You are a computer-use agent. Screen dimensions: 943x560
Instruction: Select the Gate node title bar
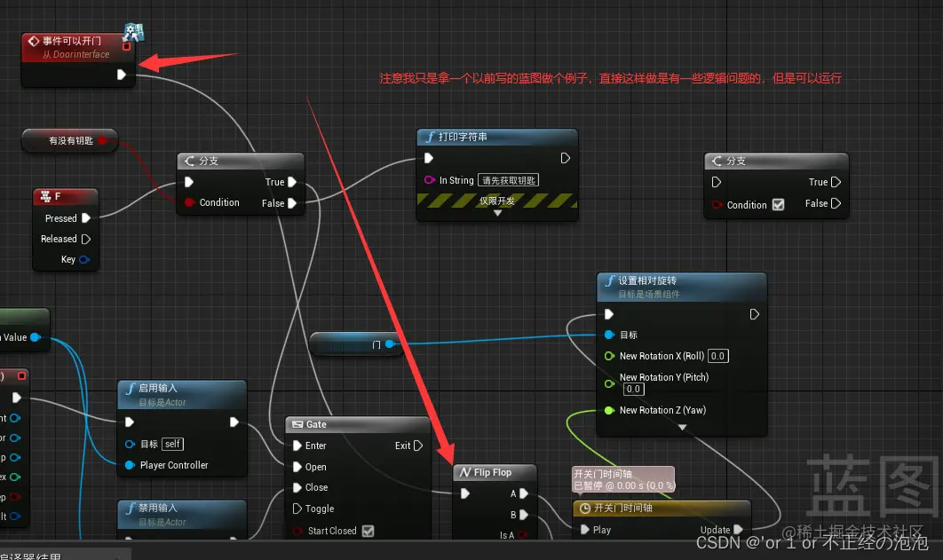click(x=358, y=424)
